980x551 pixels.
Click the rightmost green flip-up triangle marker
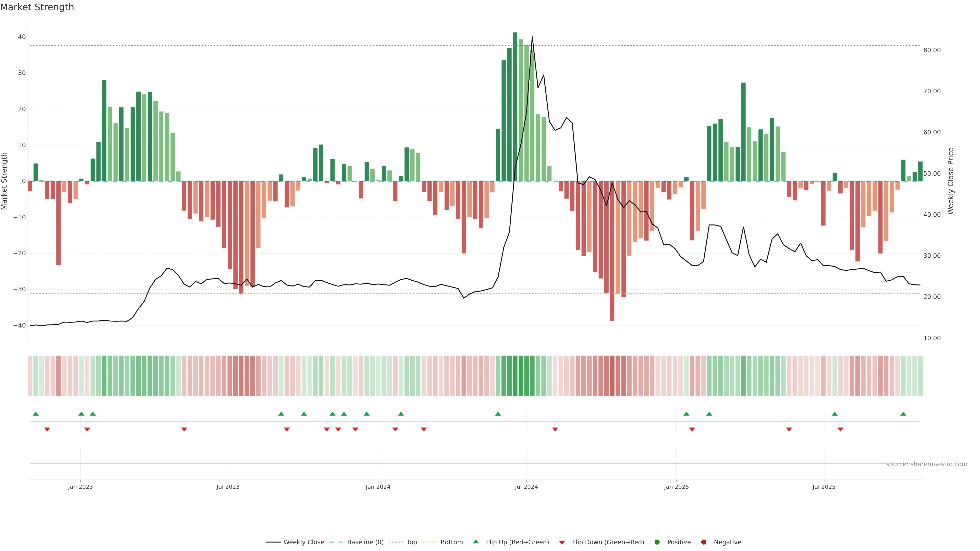pyautogui.click(x=903, y=414)
